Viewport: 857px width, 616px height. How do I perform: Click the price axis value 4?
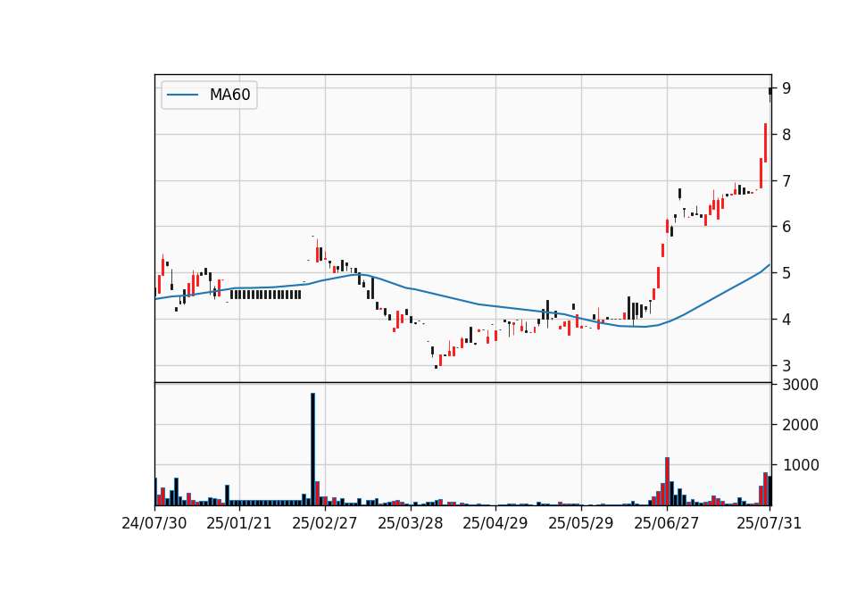(x=786, y=320)
